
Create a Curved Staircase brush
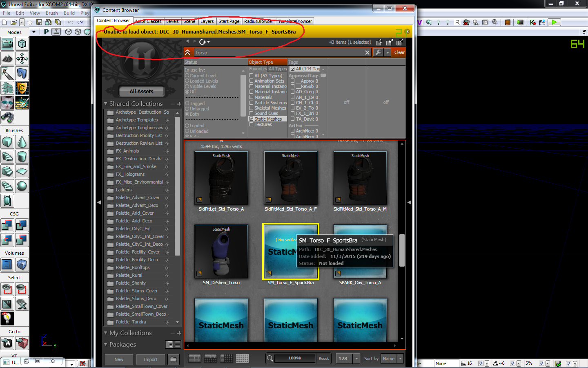pos(7,157)
